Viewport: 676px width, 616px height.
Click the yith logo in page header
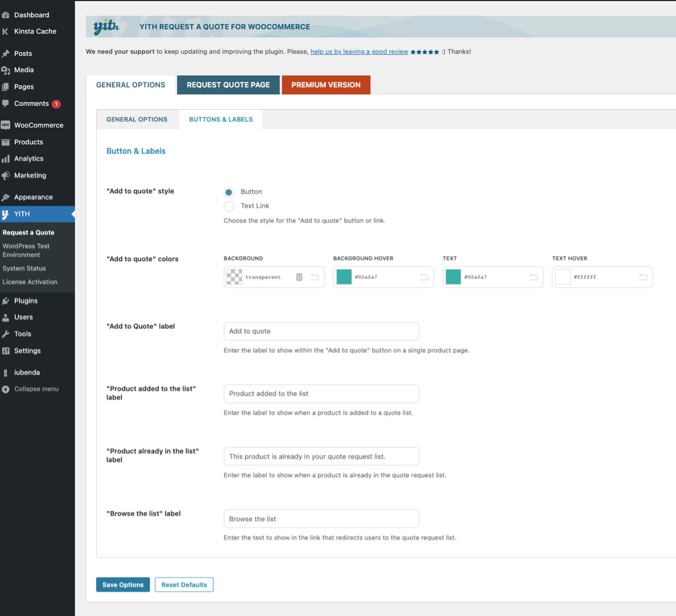106,27
